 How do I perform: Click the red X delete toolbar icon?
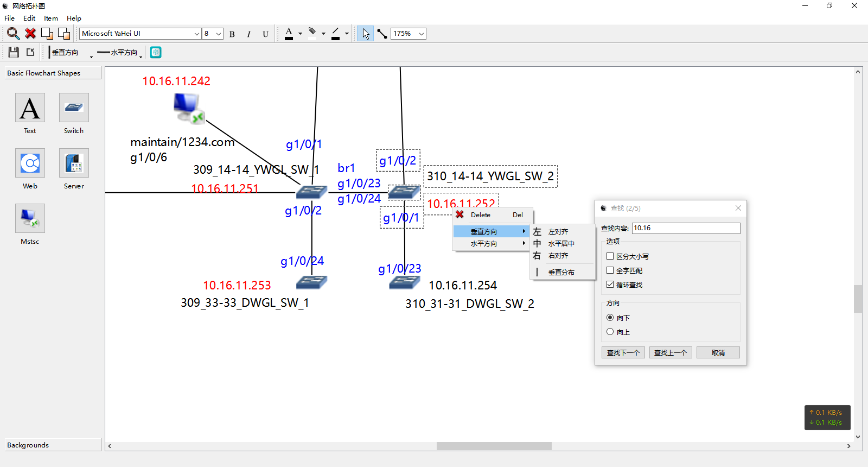30,34
